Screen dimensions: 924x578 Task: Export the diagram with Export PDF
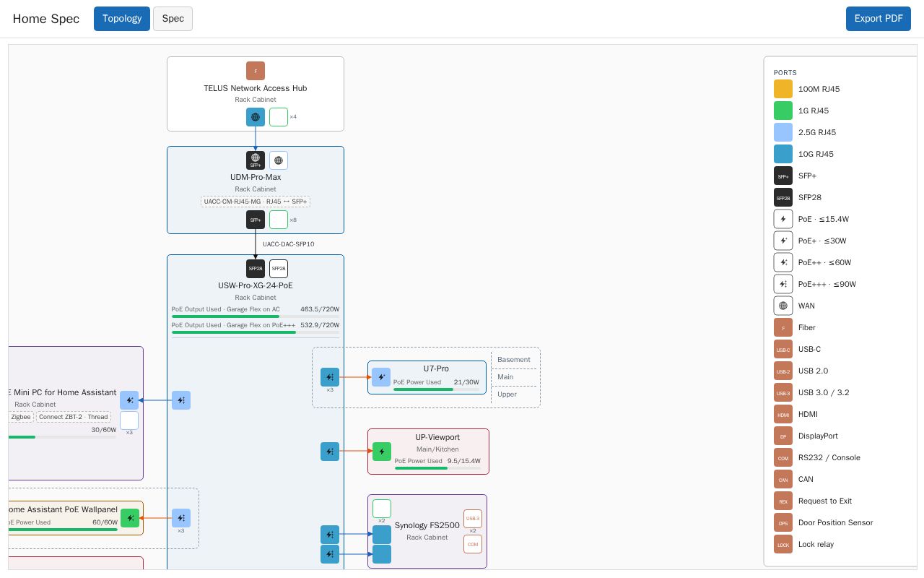[879, 19]
